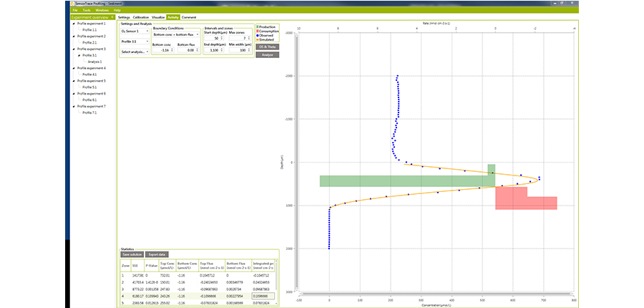This screenshot has width=644, height=308.
Task: Select zone 3 row in statistics table
Action: point(197,289)
